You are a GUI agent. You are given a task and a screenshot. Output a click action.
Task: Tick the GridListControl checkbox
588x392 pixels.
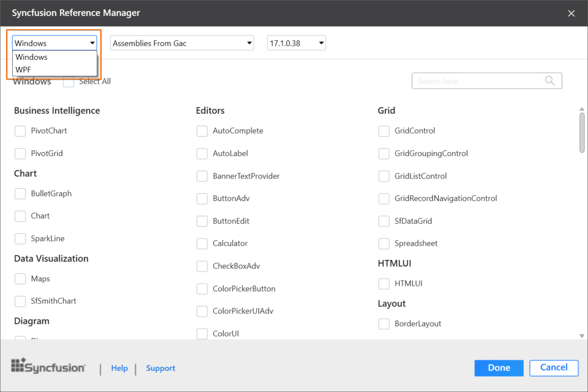click(x=384, y=176)
